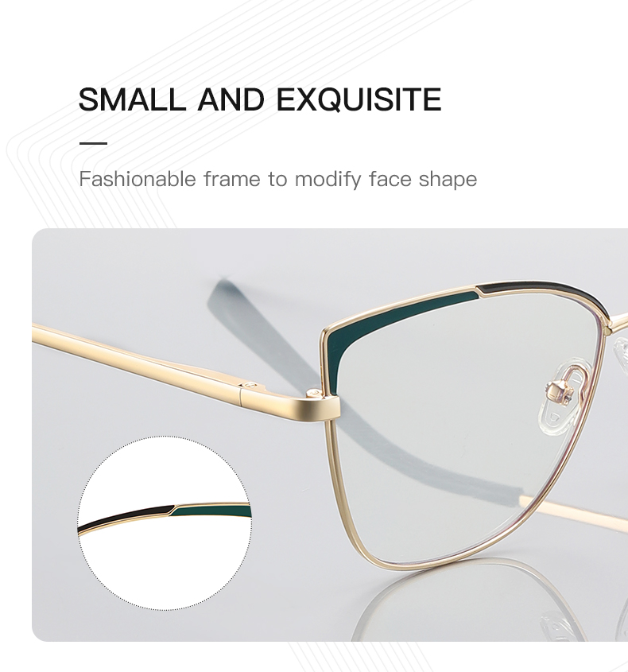Click the Fashionable frame subtitle text

point(277,179)
